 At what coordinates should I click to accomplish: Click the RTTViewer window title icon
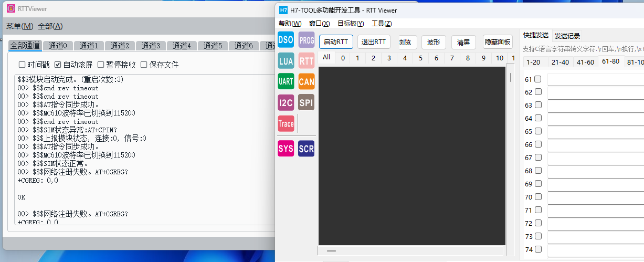[x=10, y=8]
